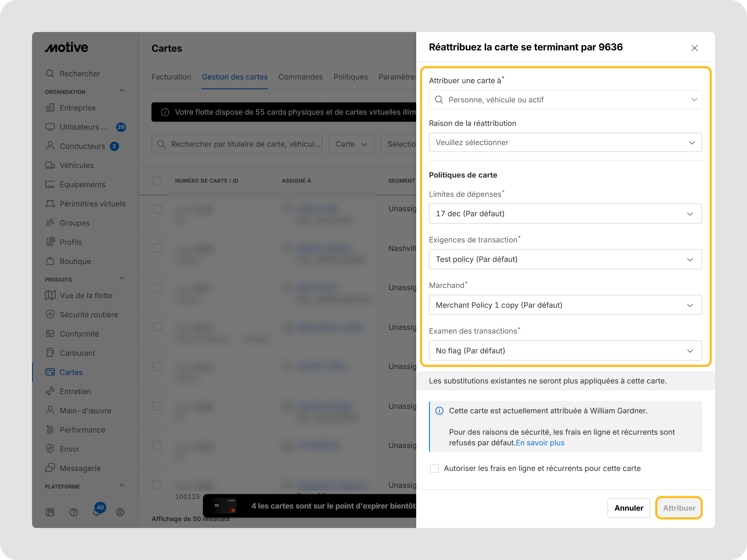Click the Sélectio… filter dropdown
Viewport: 747px width, 560px height.
(399, 144)
